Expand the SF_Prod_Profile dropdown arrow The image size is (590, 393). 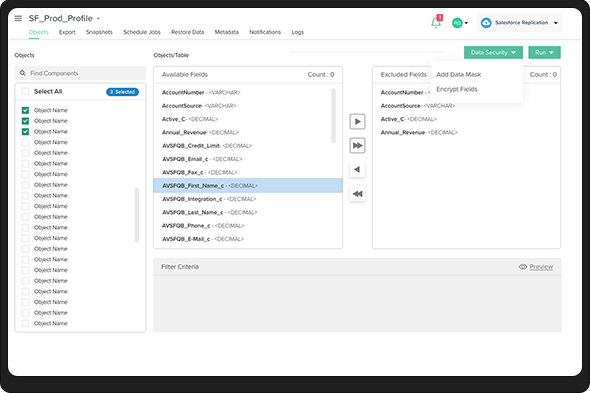click(99, 18)
